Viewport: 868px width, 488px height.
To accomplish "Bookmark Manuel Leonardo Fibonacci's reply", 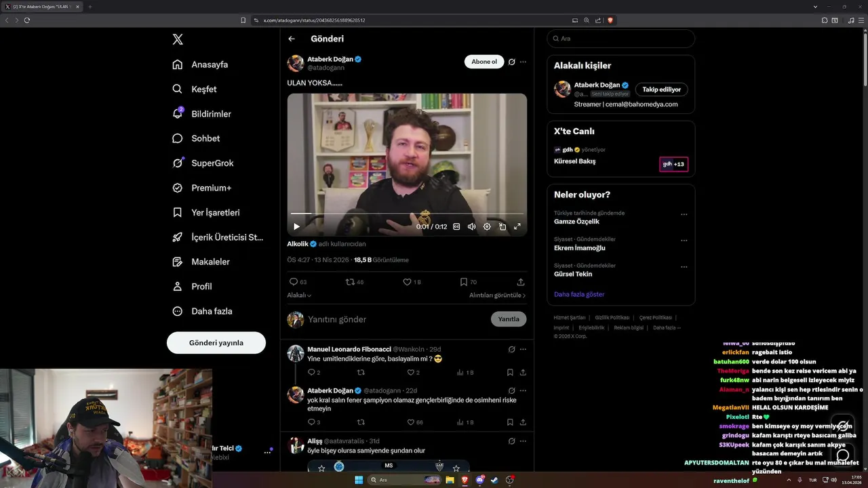I will [510, 372].
